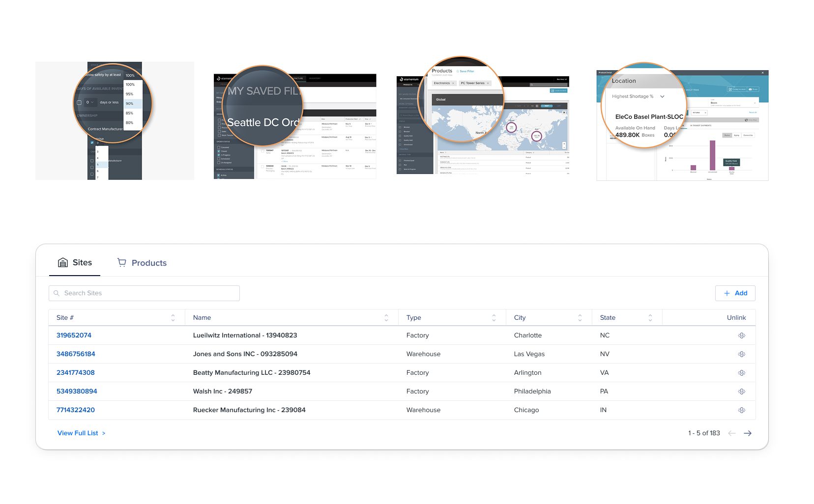The width and height of the screenshot is (814, 504).
Task: Click the magnifier icon in search box
Action: click(57, 293)
